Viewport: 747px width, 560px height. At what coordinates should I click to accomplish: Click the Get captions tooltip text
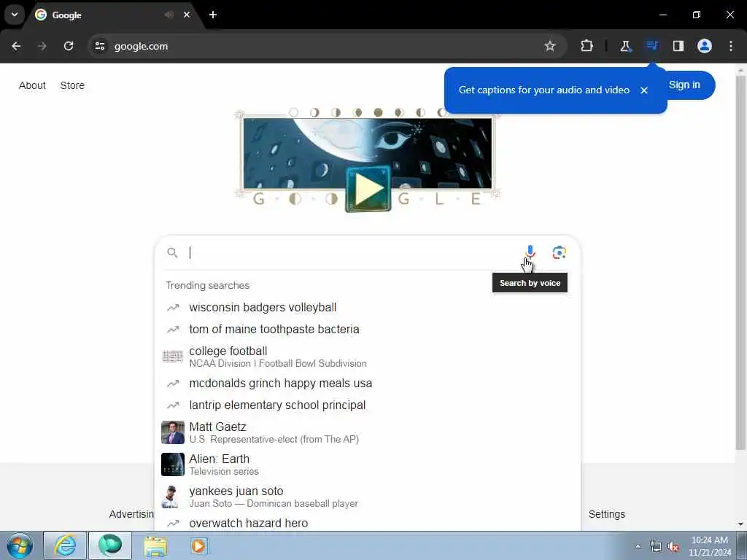click(x=543, y=90)
